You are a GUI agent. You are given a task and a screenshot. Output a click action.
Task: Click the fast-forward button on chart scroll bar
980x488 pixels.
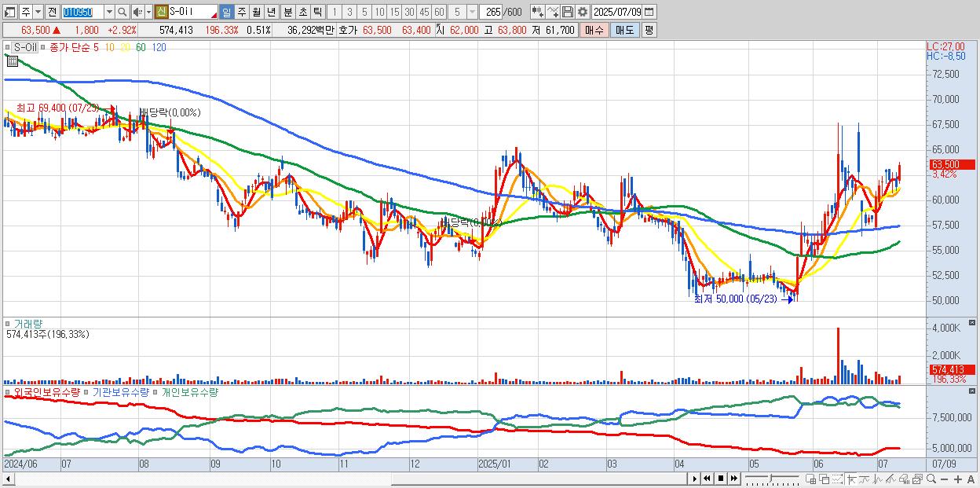733,479
